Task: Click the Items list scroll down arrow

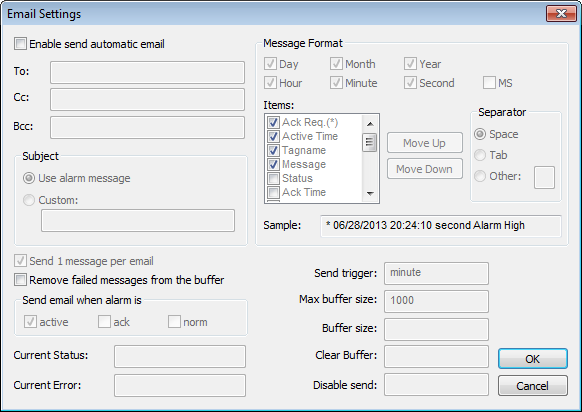Action: 370,193
